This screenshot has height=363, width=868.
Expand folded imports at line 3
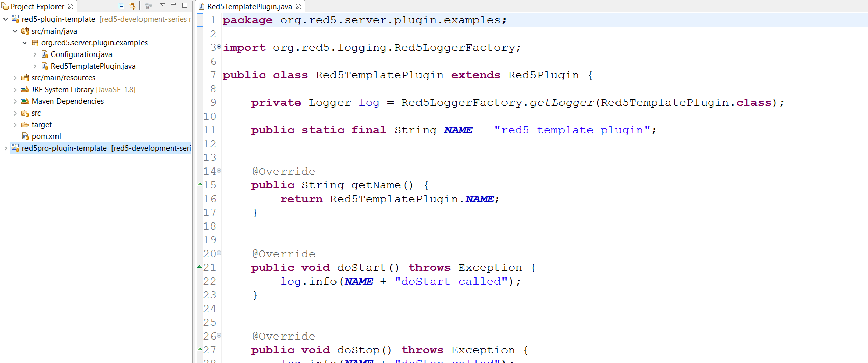219,46
